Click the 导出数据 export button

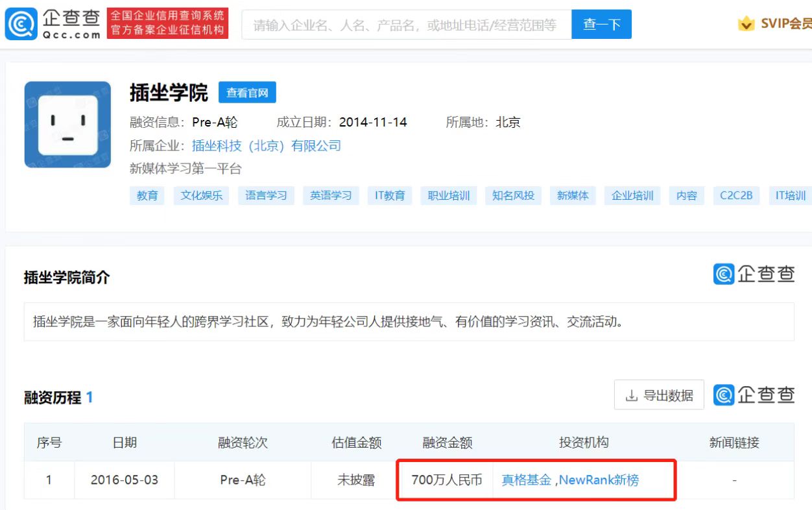point(659,395)
